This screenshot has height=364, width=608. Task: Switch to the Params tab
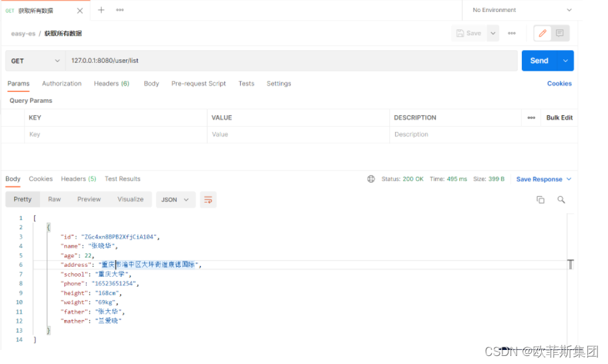tap(18, 83)
